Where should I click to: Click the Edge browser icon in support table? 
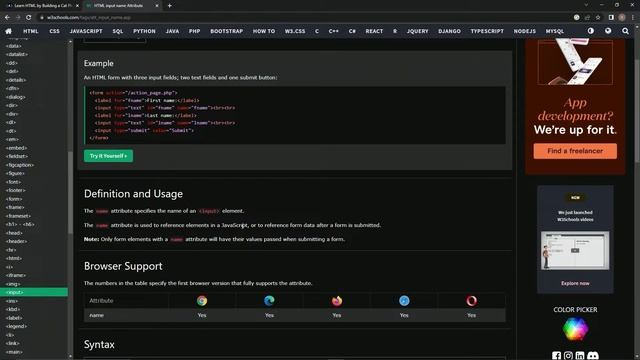coord(269,301)
